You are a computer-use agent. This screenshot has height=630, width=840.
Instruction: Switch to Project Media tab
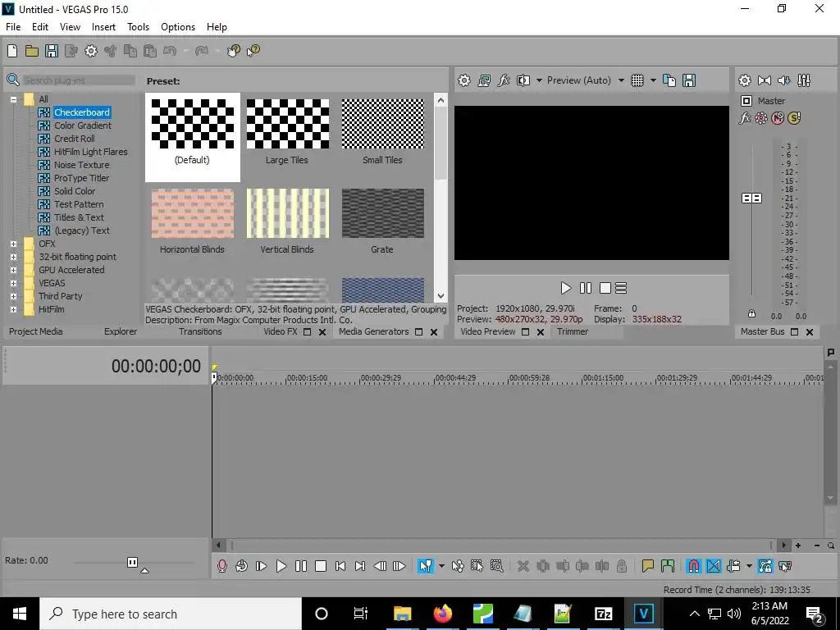tap(35, 331)
